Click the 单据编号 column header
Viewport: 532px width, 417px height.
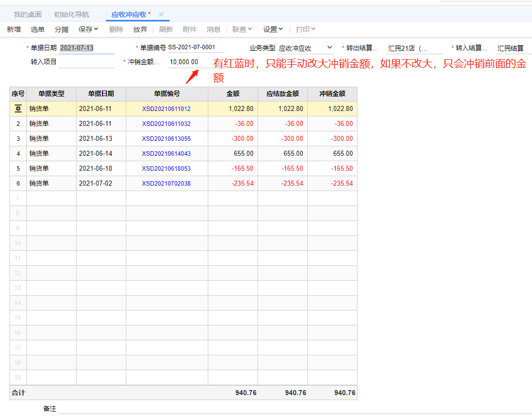(x=167, y=94)
